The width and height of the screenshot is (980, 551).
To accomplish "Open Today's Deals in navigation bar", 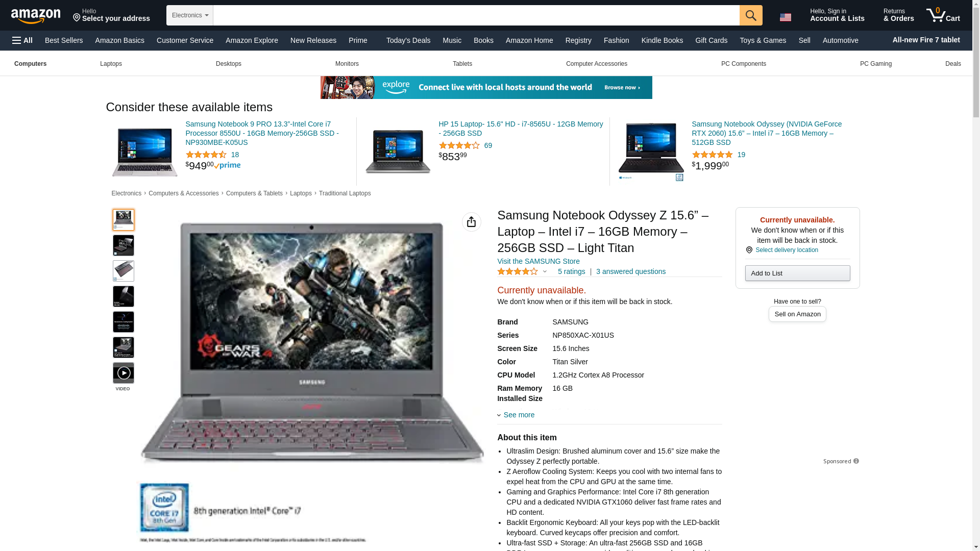I will click(x=408, y=40).
